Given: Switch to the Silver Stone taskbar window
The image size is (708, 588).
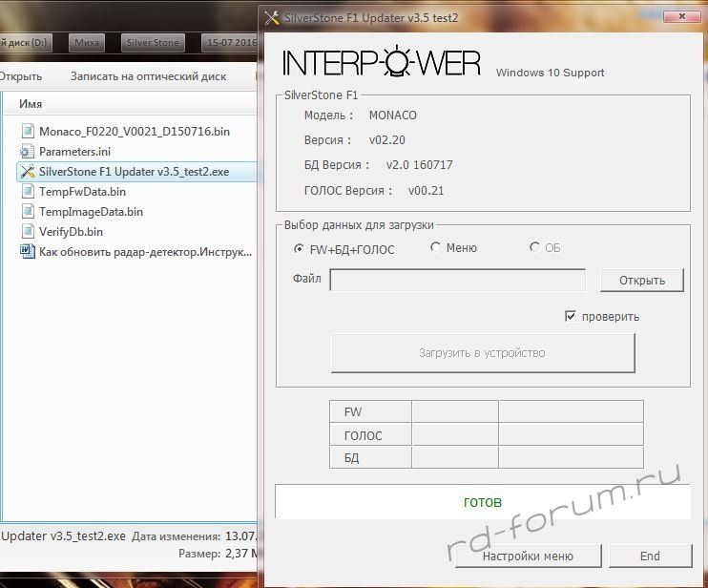Looking at the screenshot, I should click(x=153, y=43).
